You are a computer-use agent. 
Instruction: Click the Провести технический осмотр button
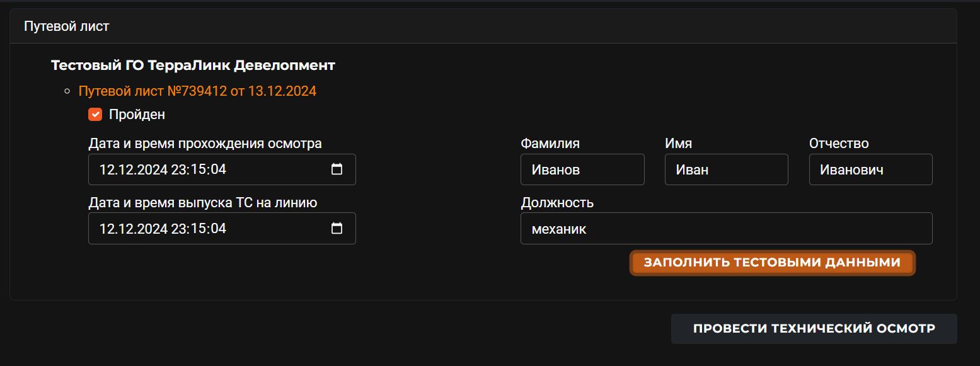[x=814, y=329]
